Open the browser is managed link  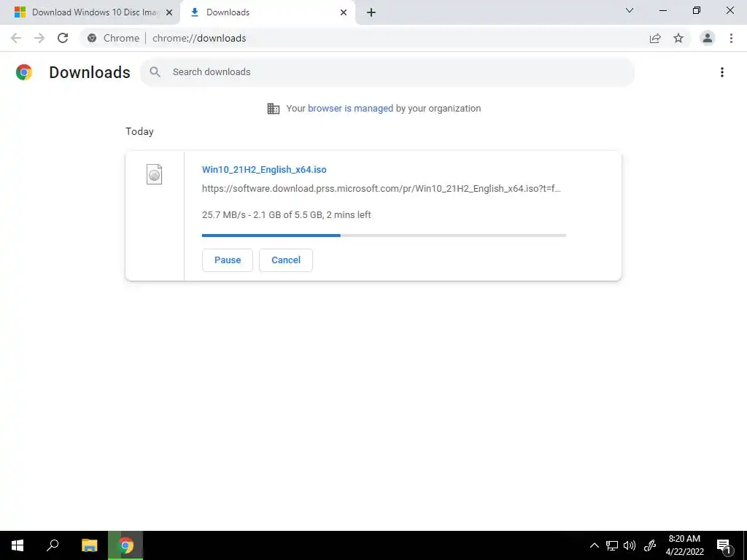click(351, 109)
